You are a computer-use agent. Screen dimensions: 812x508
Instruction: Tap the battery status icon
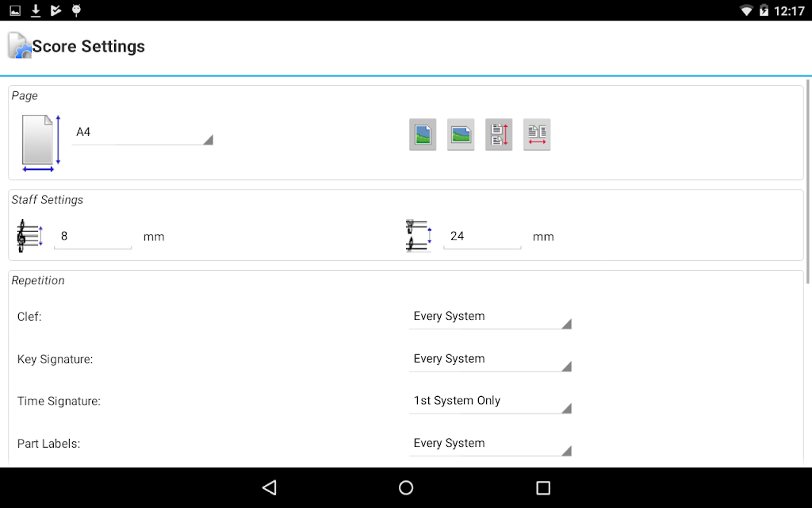(764, 10)
